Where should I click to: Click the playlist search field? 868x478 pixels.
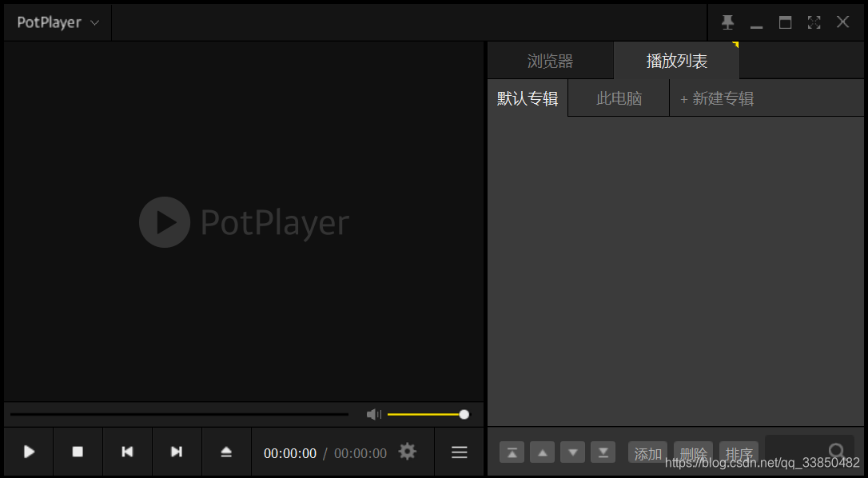[810, 452]
